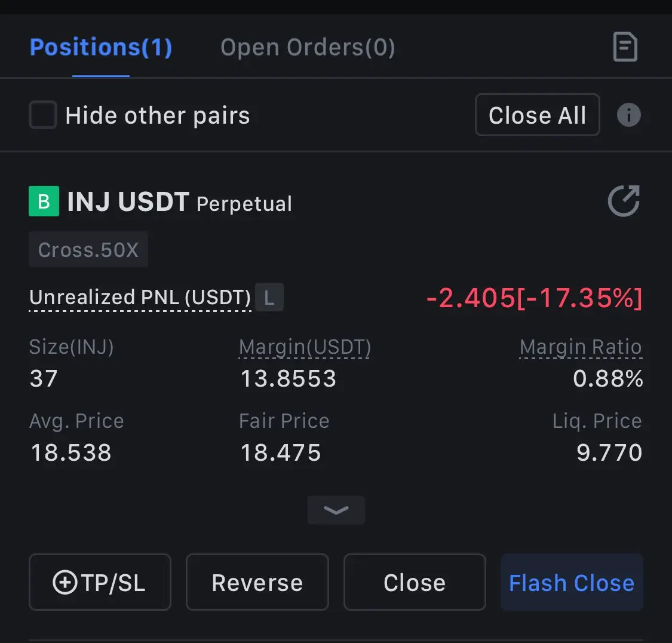This screenshot has width=672, height=643.
Task: Click the plus icon on TP/SL
Action: point(65,583)
